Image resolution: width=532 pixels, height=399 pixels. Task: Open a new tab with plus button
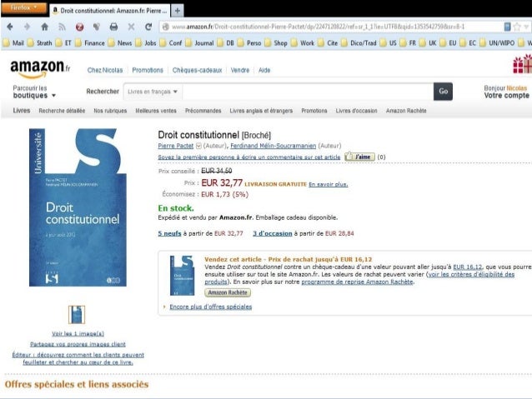[177, 11]
